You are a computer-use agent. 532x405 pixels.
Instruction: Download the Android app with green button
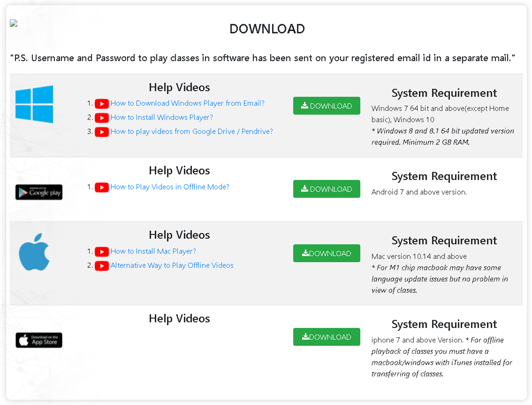[x=327, y=189]
